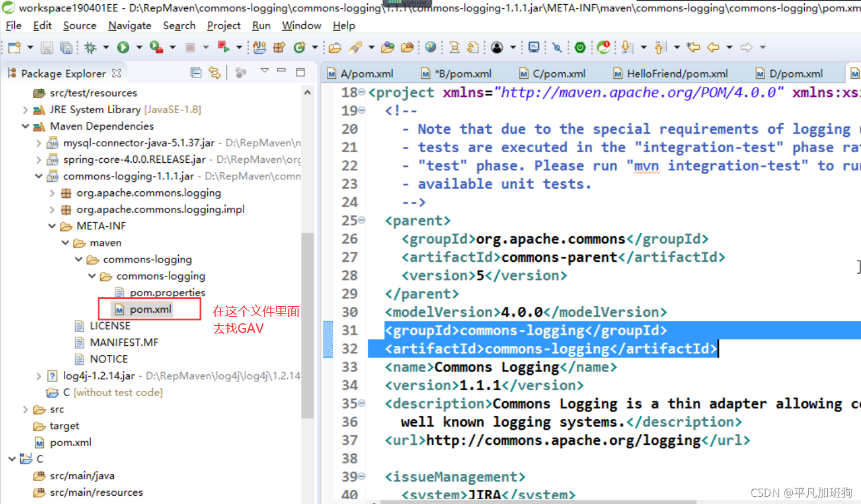The image size is (861, 504).
Task: Switch to the HelloFriend/pom.xml tab
Action: tap(671, 73)
